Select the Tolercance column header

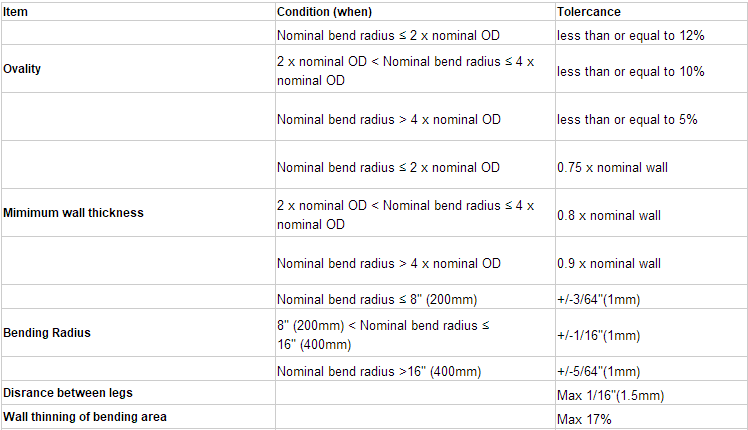click(589, 12)
